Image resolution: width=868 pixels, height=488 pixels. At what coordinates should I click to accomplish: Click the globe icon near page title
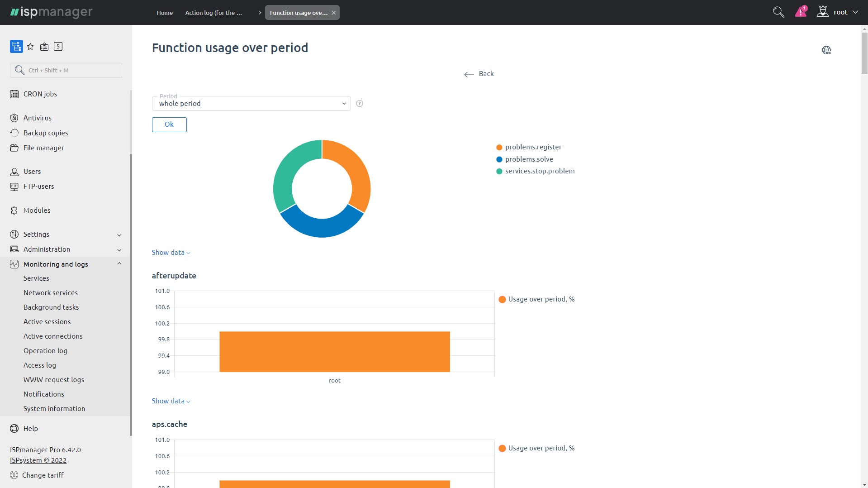tap(826, 50)
